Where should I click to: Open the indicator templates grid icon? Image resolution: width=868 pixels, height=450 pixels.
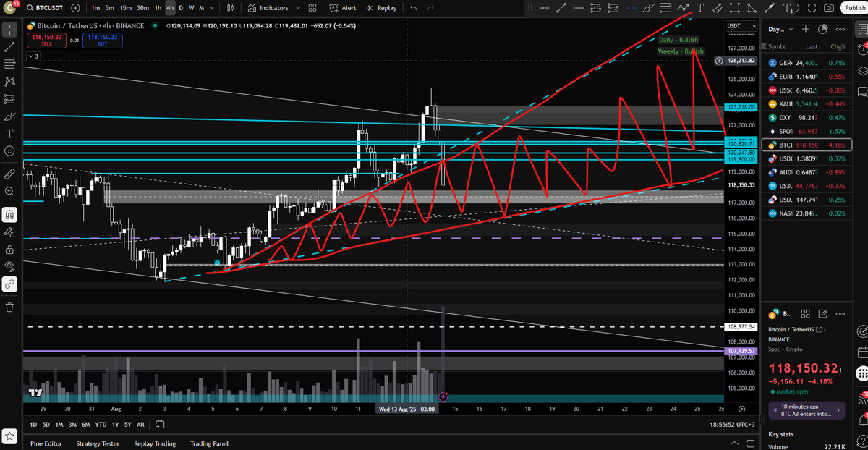[x=312, y=8]
